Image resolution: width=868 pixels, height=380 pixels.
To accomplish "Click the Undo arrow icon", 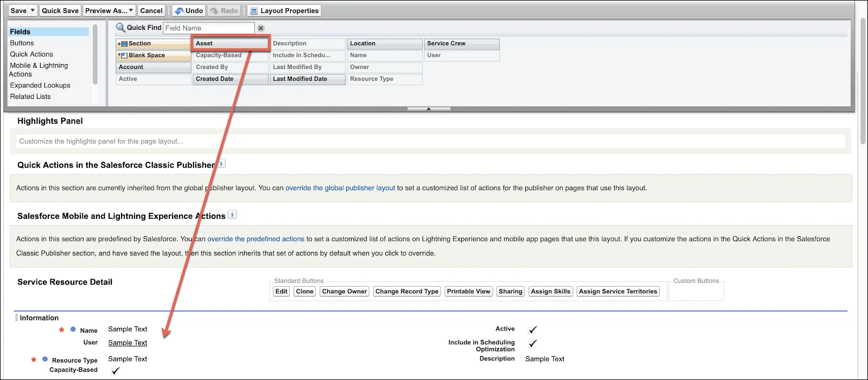I will click(x=179, y=11).
